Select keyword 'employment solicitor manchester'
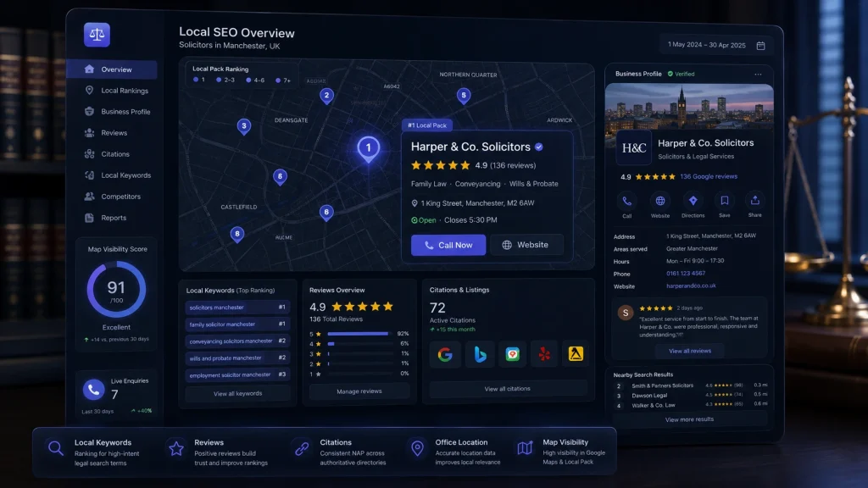 [x=237, y=374]
